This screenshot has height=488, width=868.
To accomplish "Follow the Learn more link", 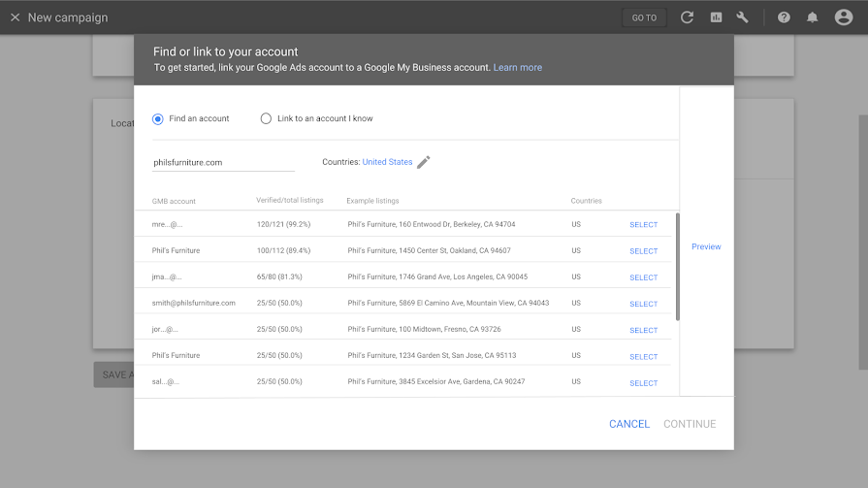I will [518, 68].
